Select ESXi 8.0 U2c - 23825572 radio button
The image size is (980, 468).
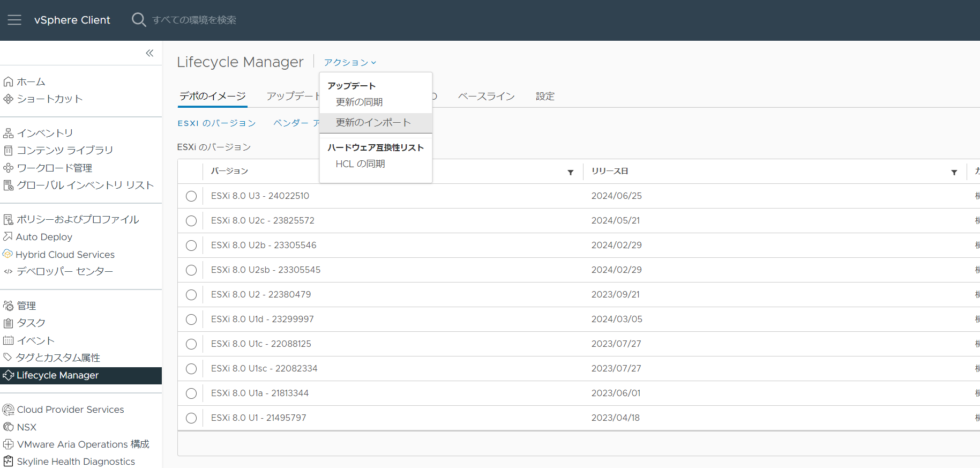[191, 221]
